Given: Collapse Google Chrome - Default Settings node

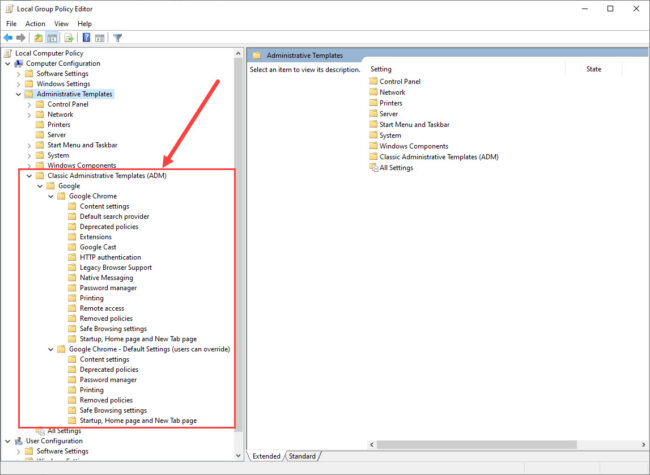Looking at the screenshot, I should [51, 349].
